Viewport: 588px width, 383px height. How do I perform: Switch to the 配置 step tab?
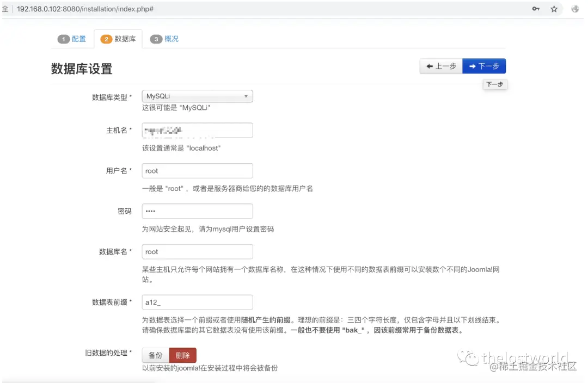tap(73, 39)
